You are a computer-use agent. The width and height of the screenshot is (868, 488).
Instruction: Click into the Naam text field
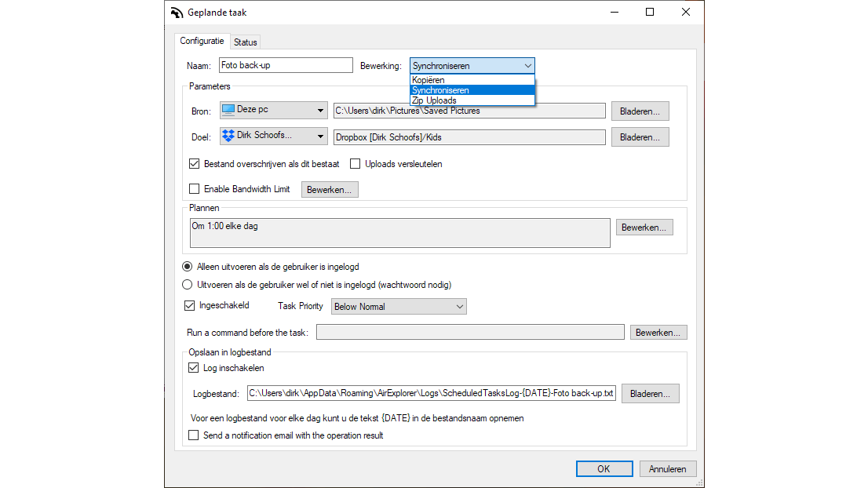(x=286, y=65)
